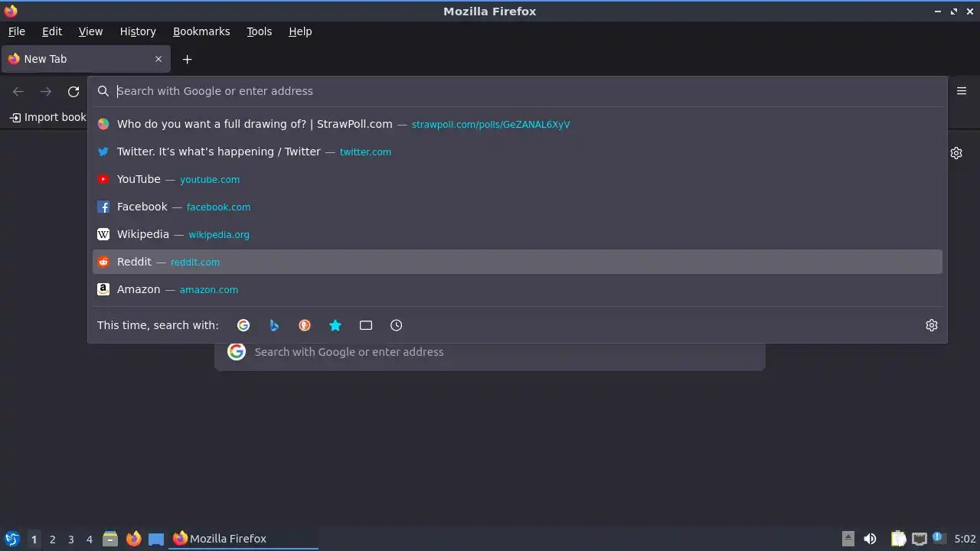Viewport: 980px width, 551px height.
Task: Click the Import bookmarks toolbar button
Action: pos(48,117)
